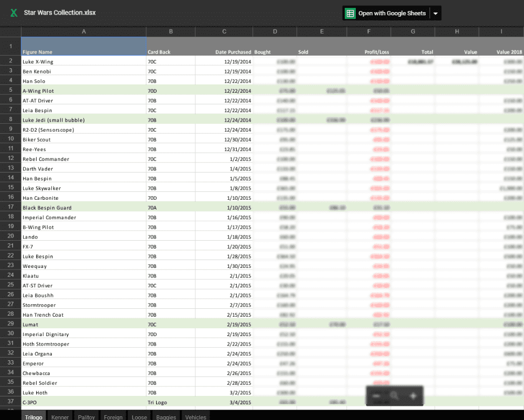This screenshot has width=524, height=420.
Task: Reset zoom with the magnifier icon
Action: pos(395,396)
